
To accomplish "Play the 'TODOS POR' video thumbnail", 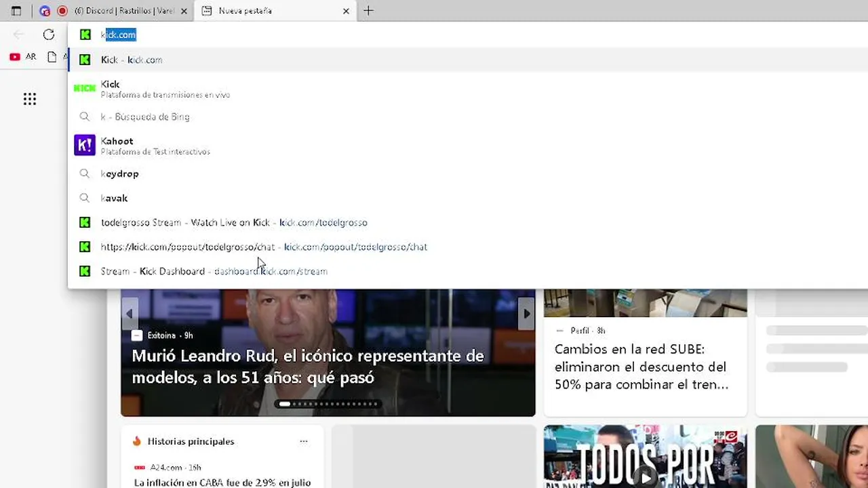I will click(x=646, y=457).
